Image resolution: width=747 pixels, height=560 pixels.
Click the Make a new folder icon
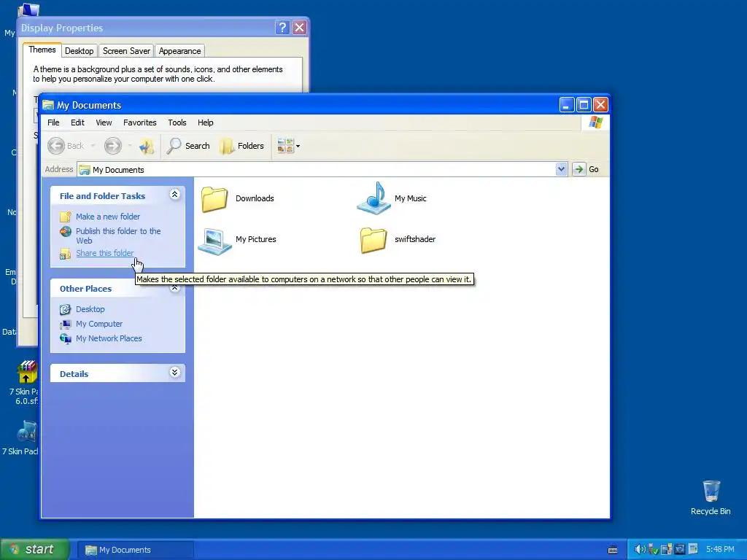coord(65,217)
